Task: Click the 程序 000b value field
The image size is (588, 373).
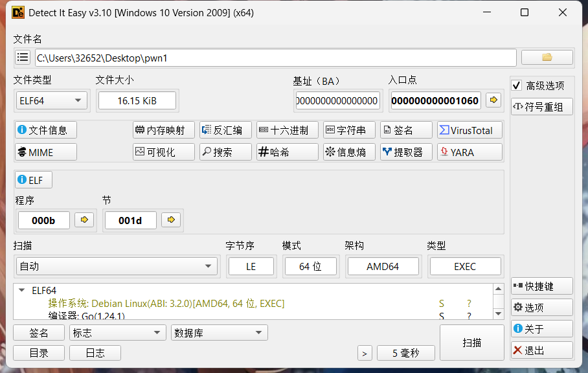Action: 43,220
